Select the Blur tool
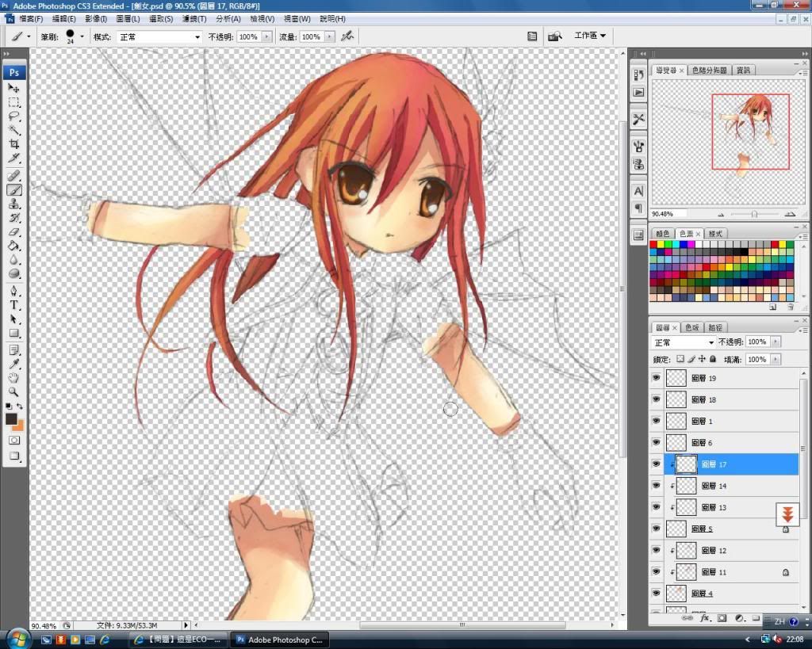Screen dimensions: 812x649 pos(14,260)
